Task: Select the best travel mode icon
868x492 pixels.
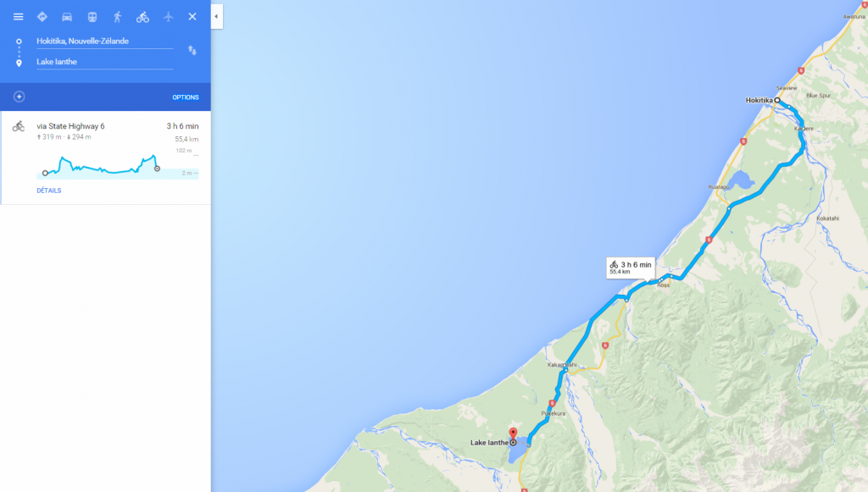Action: coord(42,17)
